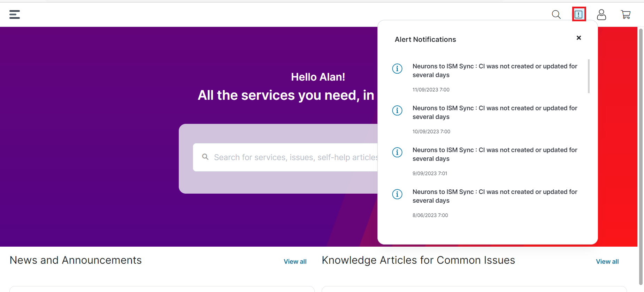Screen dimensions: 644x292
Task: Click info icon for 10/09/2023 alert
Action: coord(397,110)
